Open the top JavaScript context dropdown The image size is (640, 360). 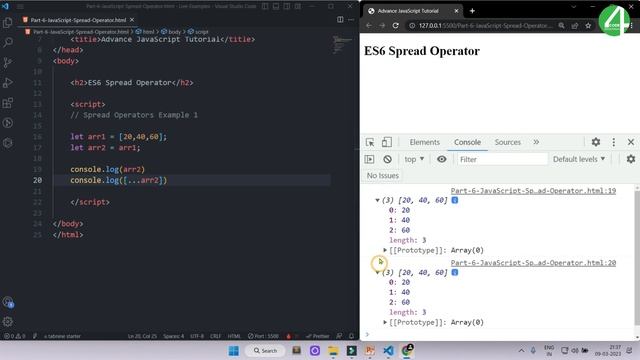414,159
